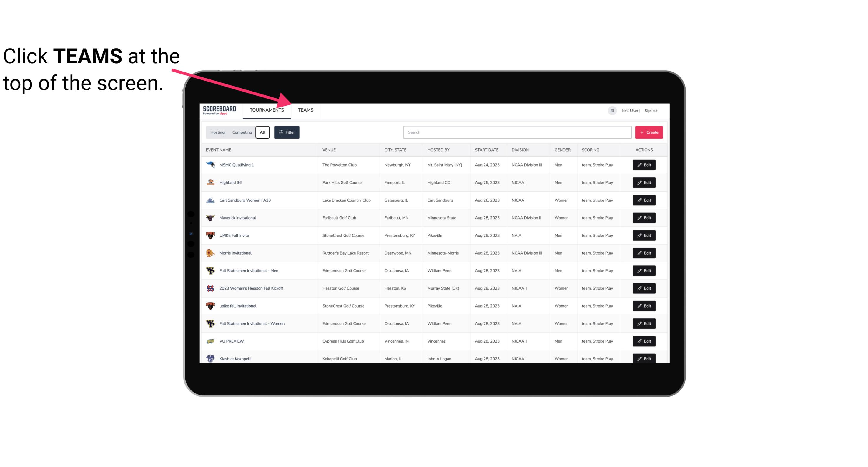The width and height of the screenshot is (868, 467).
Task: Select the Competing toggle filter
Action: (241, 132)
